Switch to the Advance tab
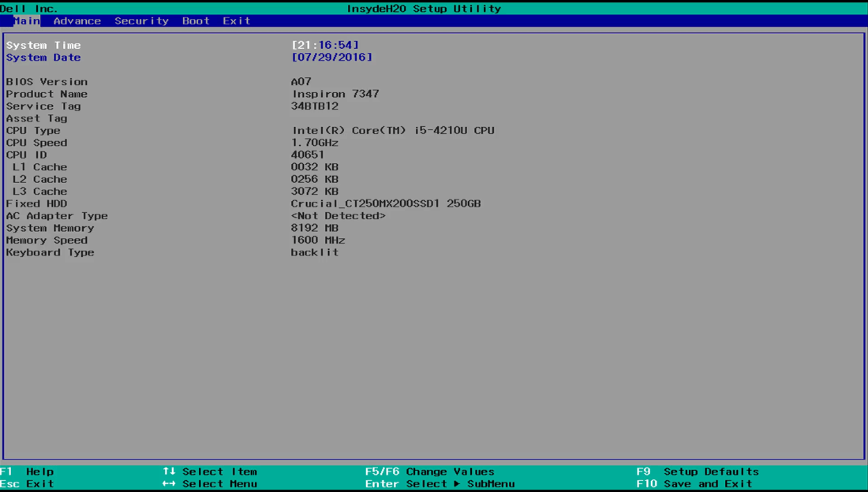Viewport: 868px width, 492px height. 77,21
